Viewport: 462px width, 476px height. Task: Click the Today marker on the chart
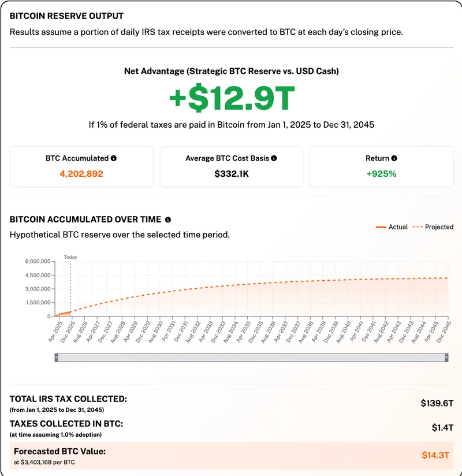click(x=70, y=257)
